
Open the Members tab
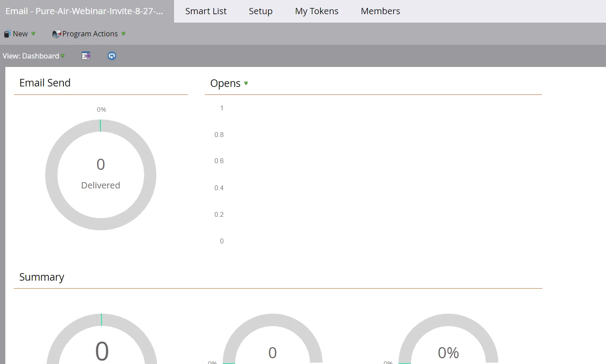(380, 11)
